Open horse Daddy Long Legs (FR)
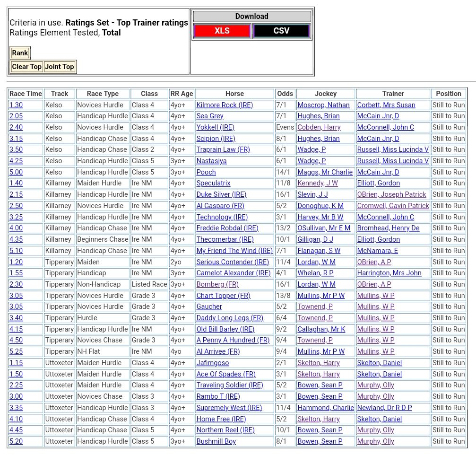The width and height of the screenshot is (476, 455). point(230,318)
